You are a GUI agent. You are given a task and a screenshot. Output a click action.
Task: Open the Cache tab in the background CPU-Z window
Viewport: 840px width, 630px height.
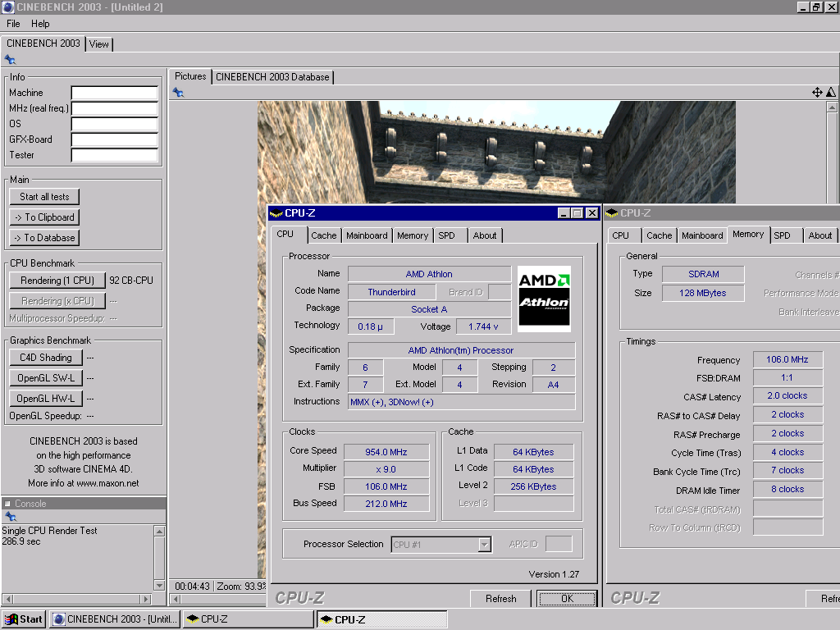659,235
